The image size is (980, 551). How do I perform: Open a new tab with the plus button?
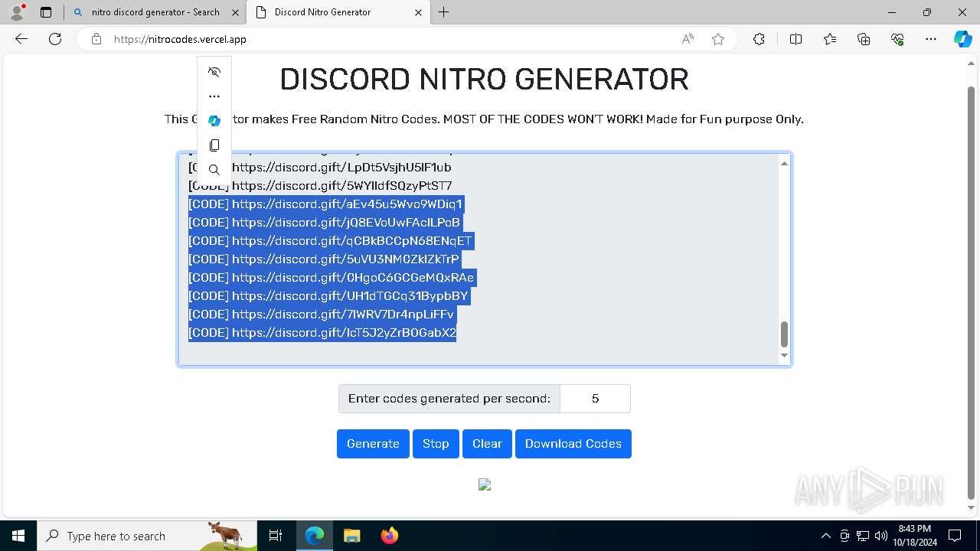click(443, 12)
